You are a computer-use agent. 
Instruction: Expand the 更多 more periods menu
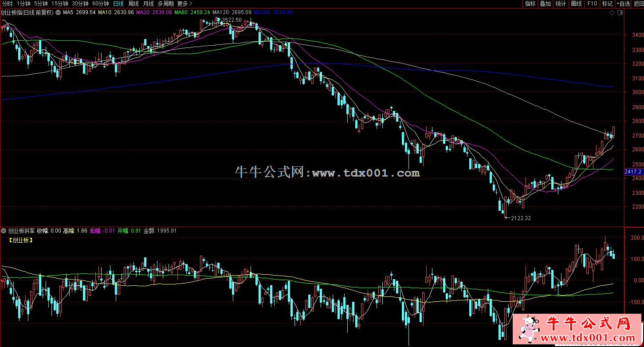[185, 4]
